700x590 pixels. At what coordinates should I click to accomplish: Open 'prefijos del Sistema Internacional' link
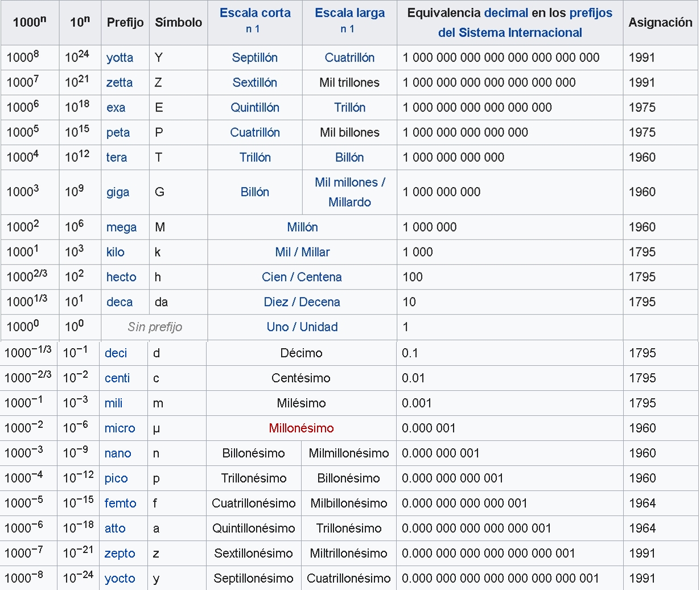tap(510, 32)
